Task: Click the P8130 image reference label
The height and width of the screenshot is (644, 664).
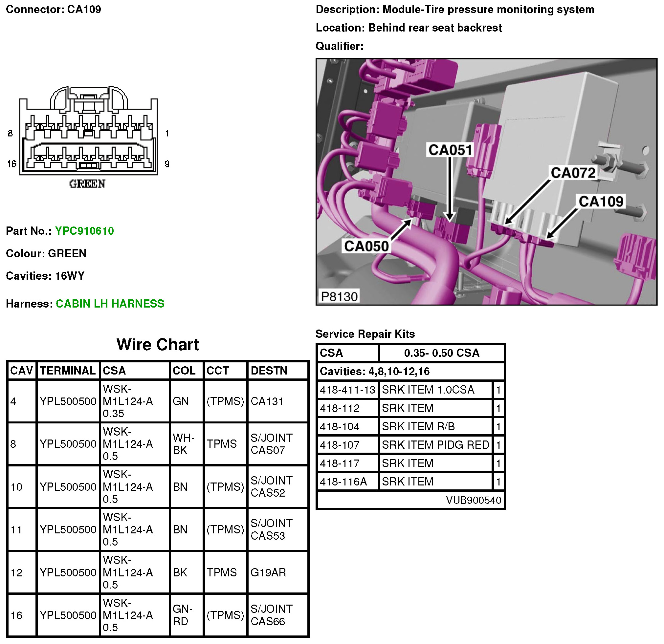Action: point(339,297)
